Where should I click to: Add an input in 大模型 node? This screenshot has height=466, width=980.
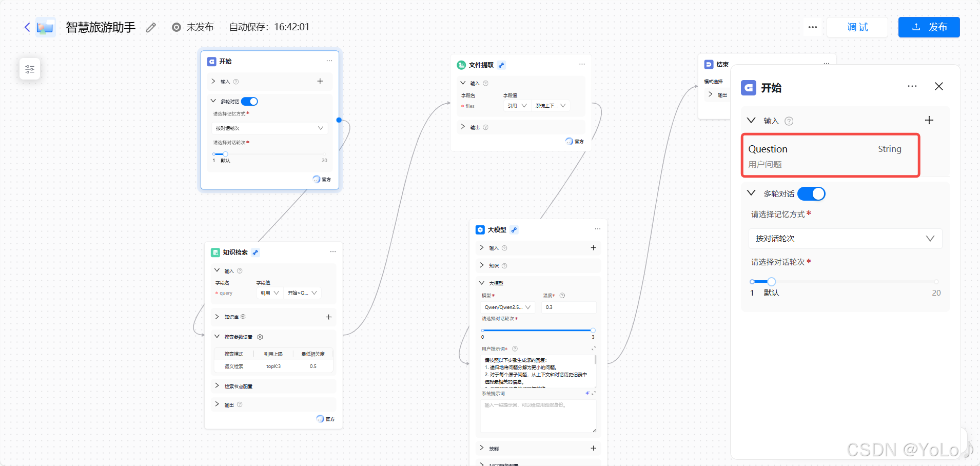tap(593, 248)
